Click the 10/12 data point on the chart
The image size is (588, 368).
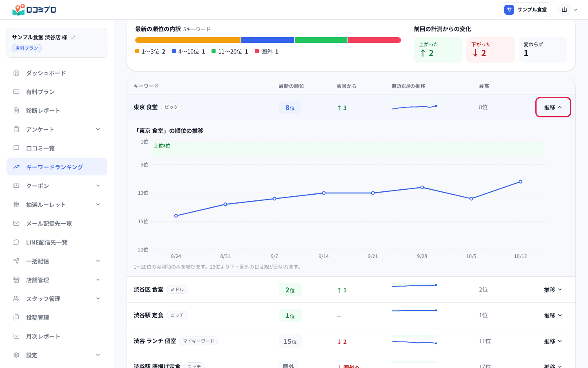(520, 182)
